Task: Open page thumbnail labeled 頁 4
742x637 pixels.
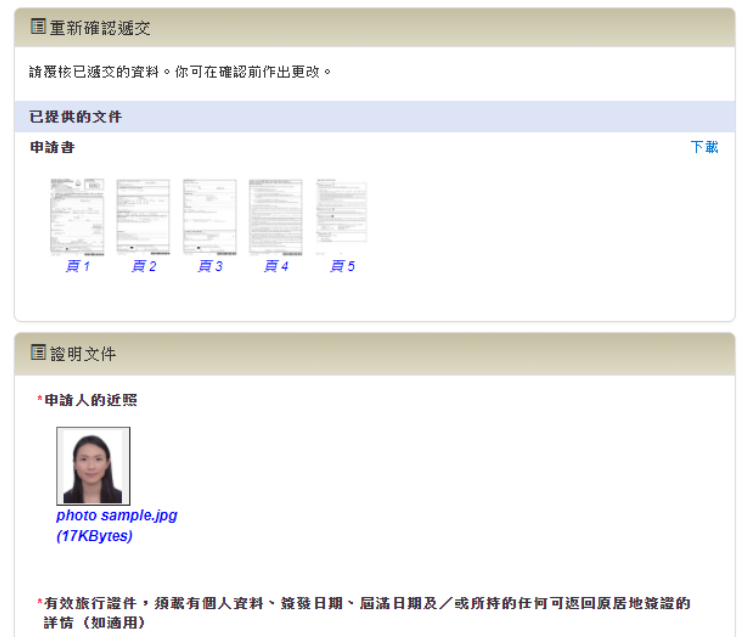Action: [x=276, y=217]
